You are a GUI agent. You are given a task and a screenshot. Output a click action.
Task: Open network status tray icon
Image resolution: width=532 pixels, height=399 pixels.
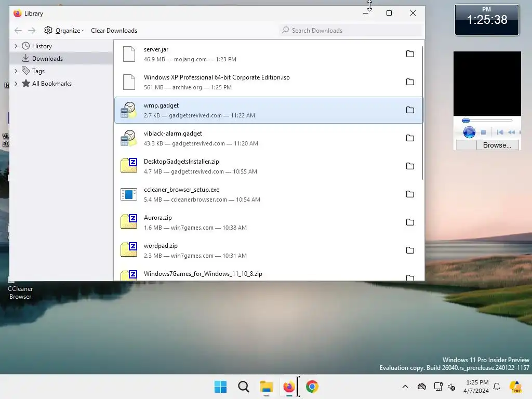click(x=438, y=387)
